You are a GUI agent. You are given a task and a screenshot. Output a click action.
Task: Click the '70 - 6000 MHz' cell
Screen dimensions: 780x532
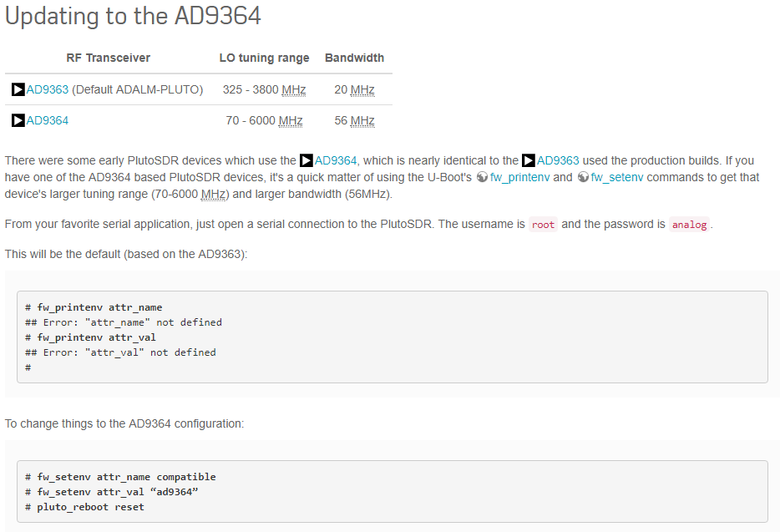264,120
